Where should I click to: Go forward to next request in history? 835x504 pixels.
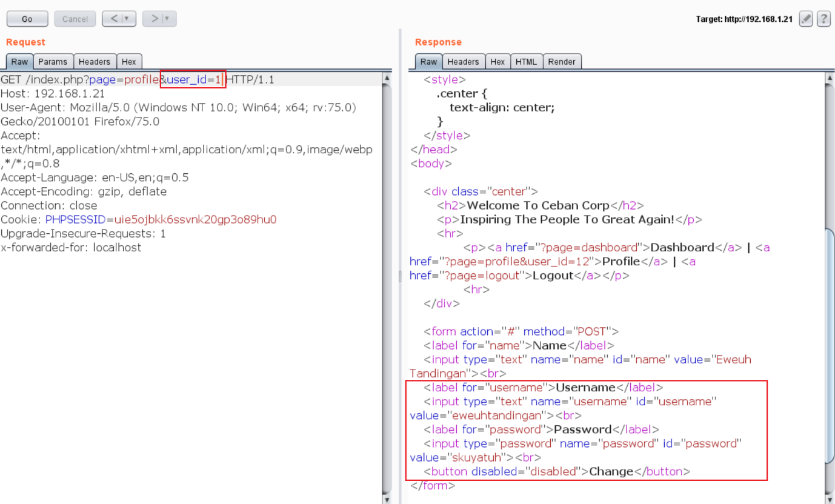[154, 19]
